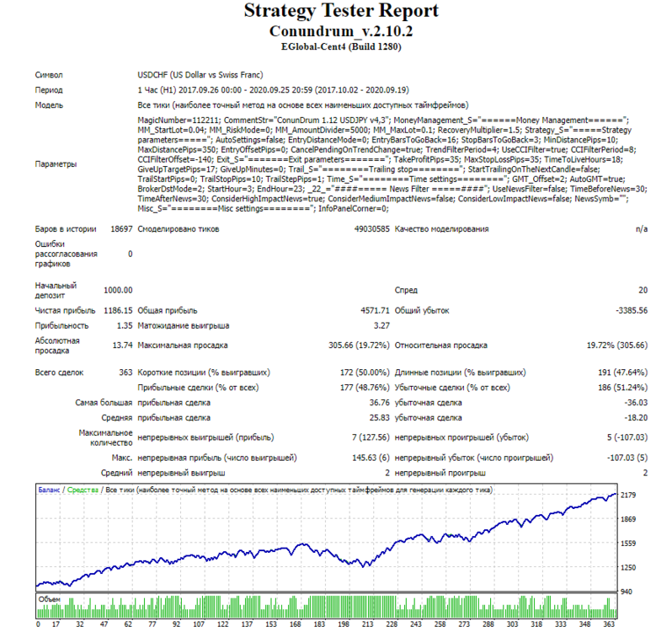
Task: Click the Conundrum_v.2.10.2 heading
Action: tap(341, 31)
